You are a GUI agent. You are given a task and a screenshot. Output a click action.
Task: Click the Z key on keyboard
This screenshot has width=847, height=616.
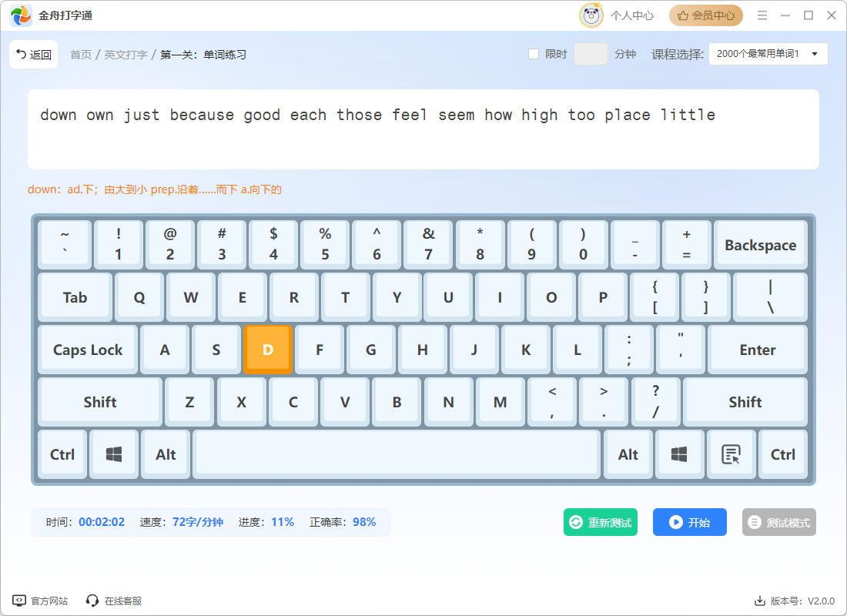tap(189, 402)
